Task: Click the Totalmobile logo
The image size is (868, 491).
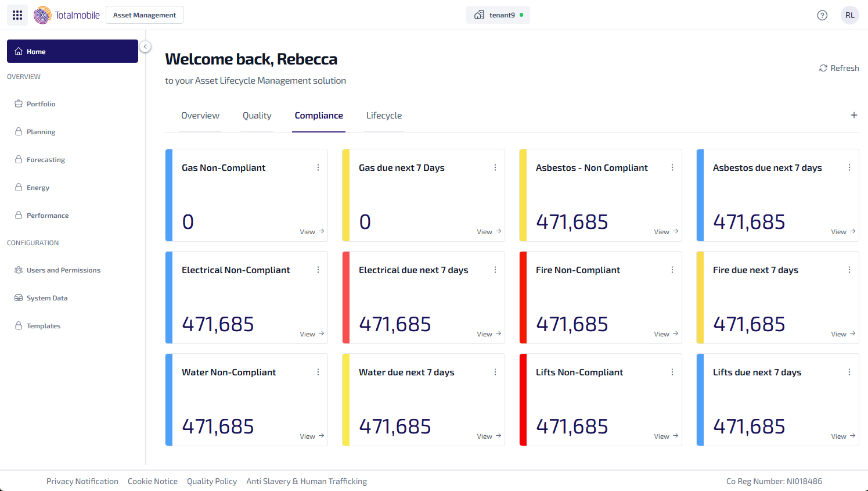Action: click(67, 15)
